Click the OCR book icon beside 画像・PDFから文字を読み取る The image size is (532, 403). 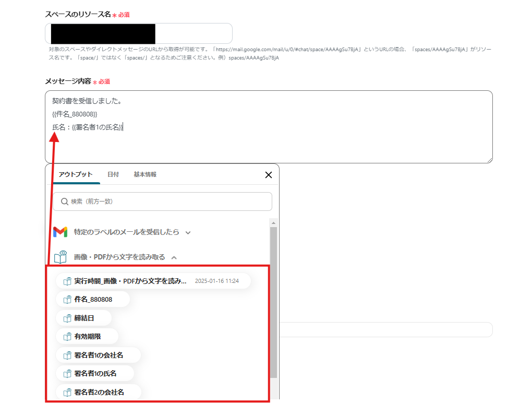tap(61, 257)
